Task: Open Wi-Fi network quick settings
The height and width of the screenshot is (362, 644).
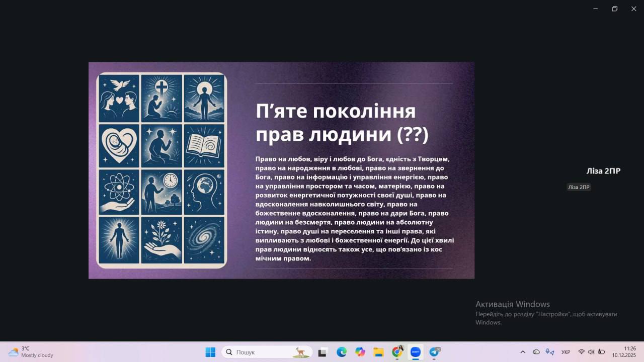Action: (582, 352)
